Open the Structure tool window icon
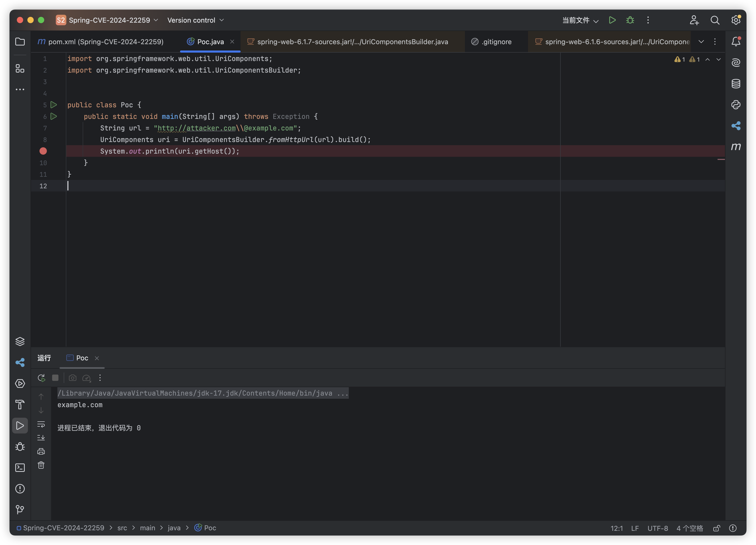 coord(20,69)
